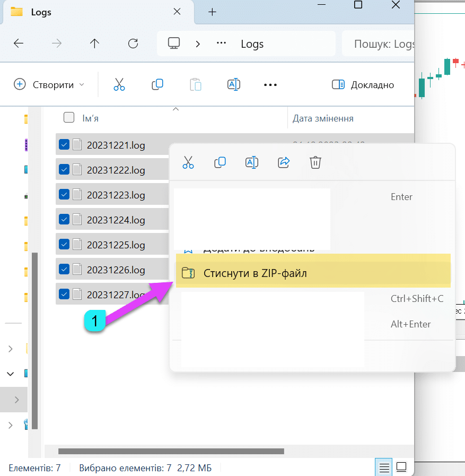Open a new tab with plus button
Viewport: 465px width, 476px height.
[x=213, y=12]
